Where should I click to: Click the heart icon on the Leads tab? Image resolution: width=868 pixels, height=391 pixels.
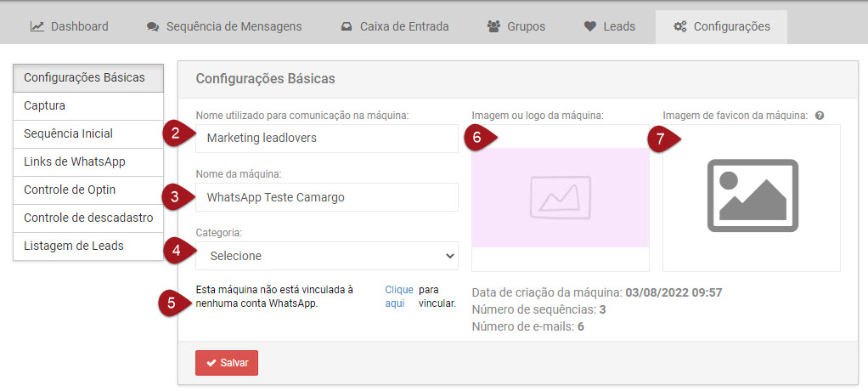pyautogui.click(x=590, y=26)
